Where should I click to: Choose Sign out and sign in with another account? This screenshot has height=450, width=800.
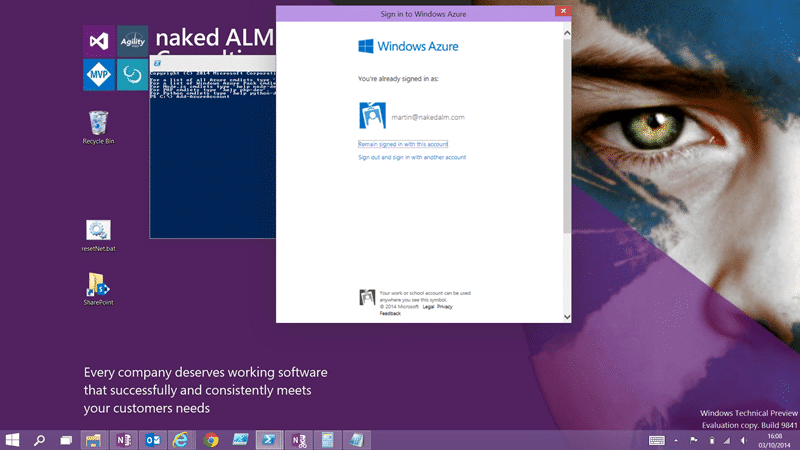point(412,158)
